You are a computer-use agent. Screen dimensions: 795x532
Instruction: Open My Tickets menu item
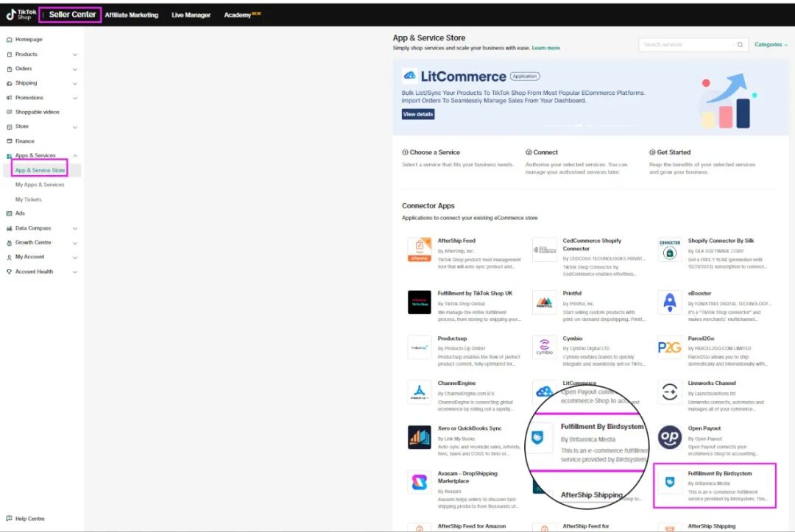(29, 199)
